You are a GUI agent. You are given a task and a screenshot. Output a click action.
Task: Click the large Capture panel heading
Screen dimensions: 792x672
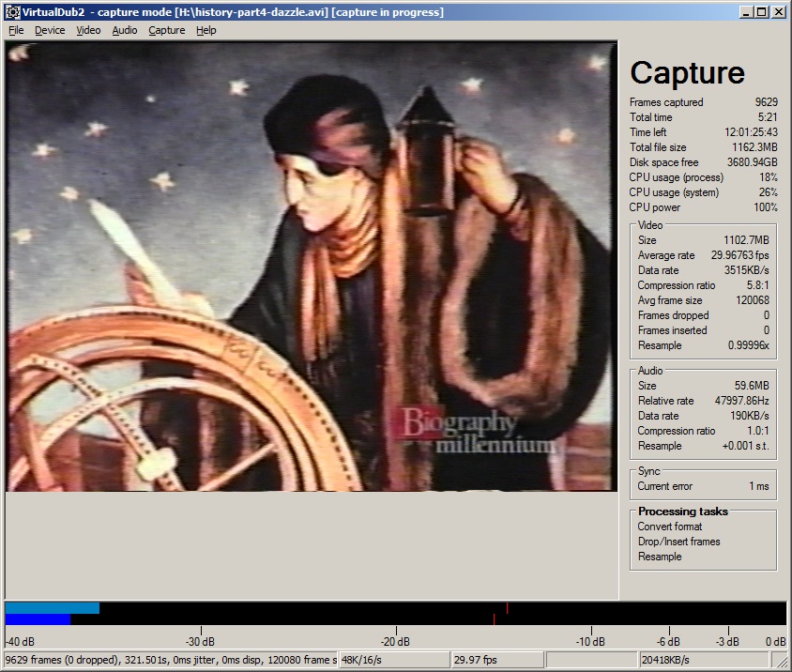point(687,73)
